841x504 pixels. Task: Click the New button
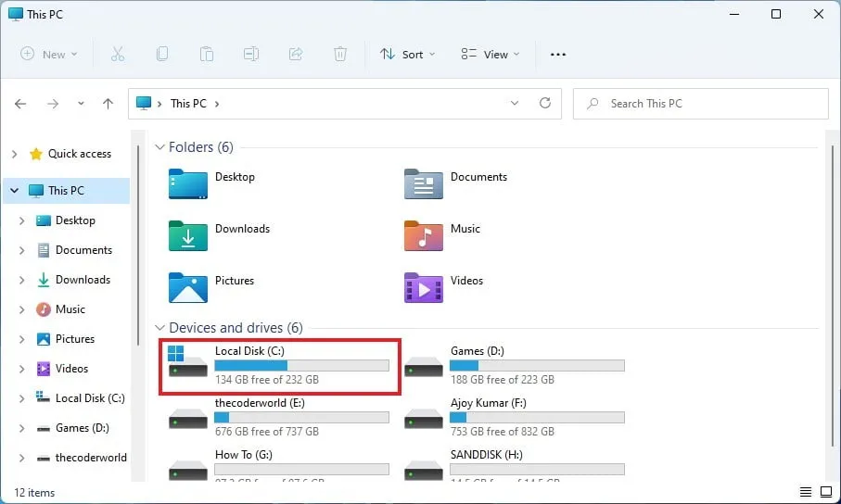[x=49, y=55]
